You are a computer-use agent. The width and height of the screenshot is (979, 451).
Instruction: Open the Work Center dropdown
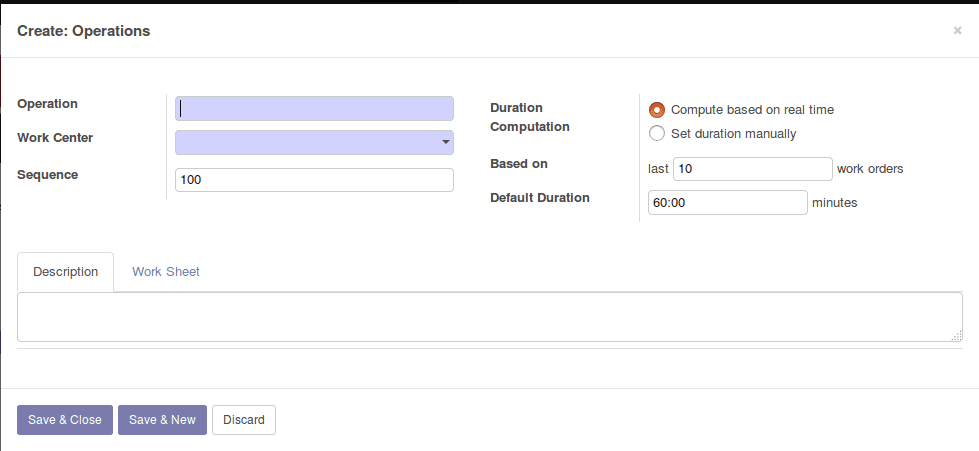point(314,143)
